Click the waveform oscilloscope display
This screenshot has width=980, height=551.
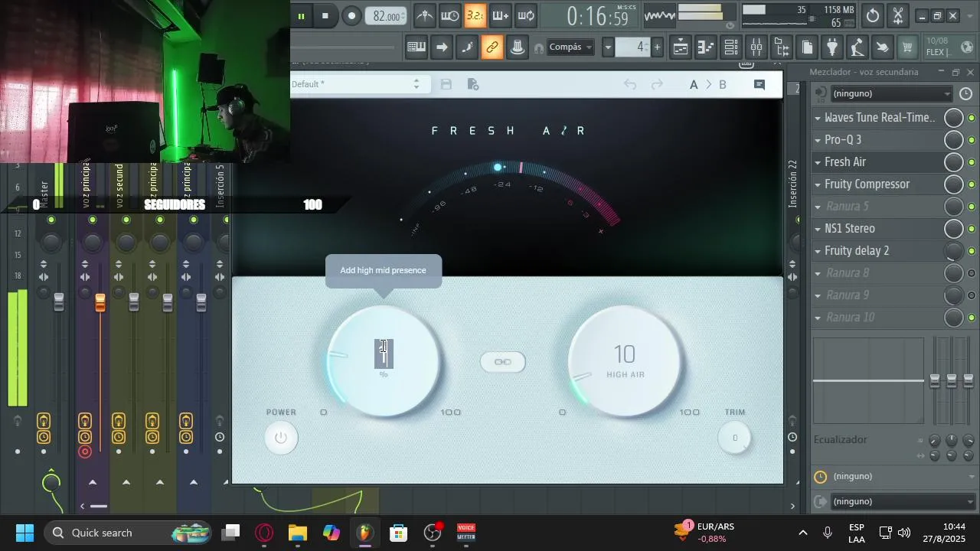coord(660,16)
